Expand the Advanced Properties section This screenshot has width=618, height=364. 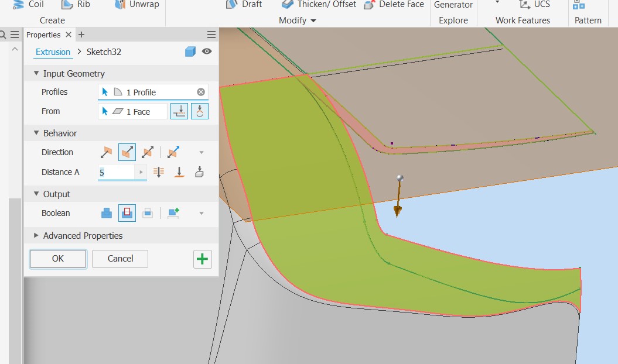tap(84, 236)
